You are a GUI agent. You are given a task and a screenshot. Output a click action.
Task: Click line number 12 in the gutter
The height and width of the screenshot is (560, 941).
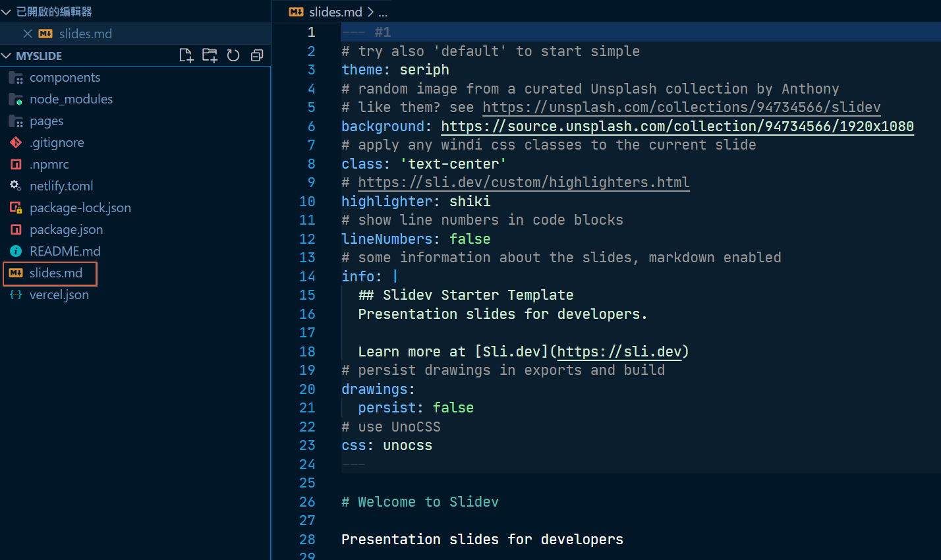click(307, 239)
